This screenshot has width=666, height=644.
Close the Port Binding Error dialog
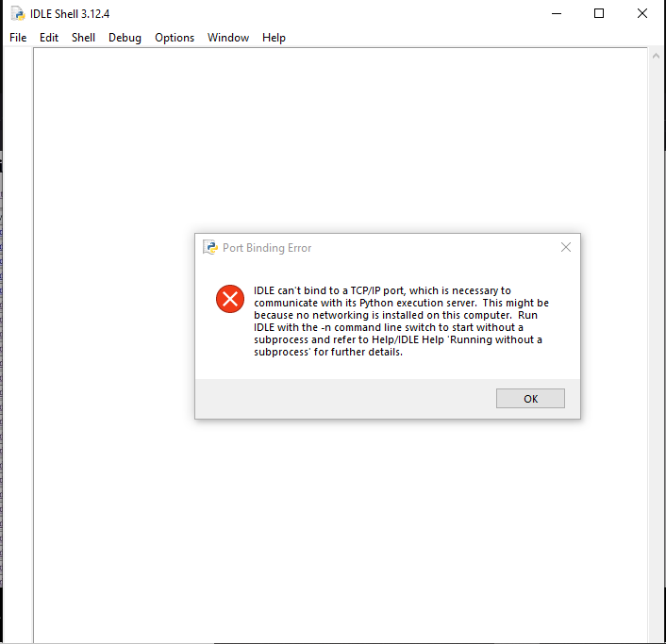[x=566, y=247]
